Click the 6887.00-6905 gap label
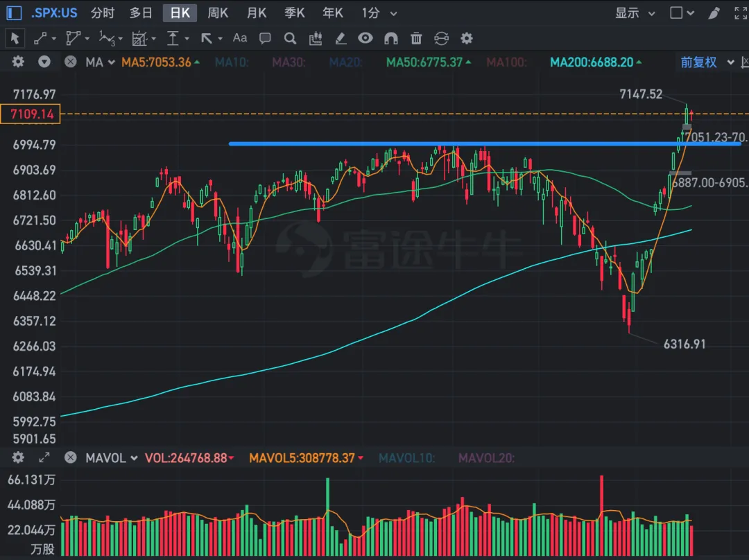Viewport: 749px width, 560px height. click(x=710, y=182)
